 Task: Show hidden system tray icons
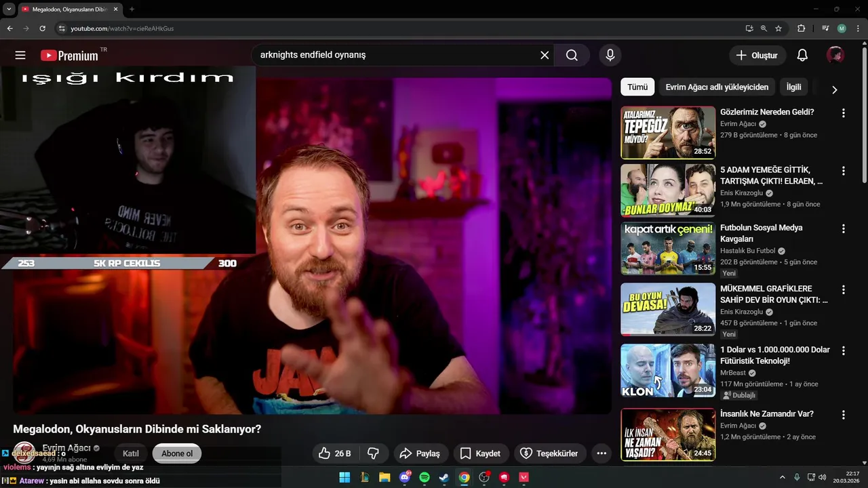[783, 477]
